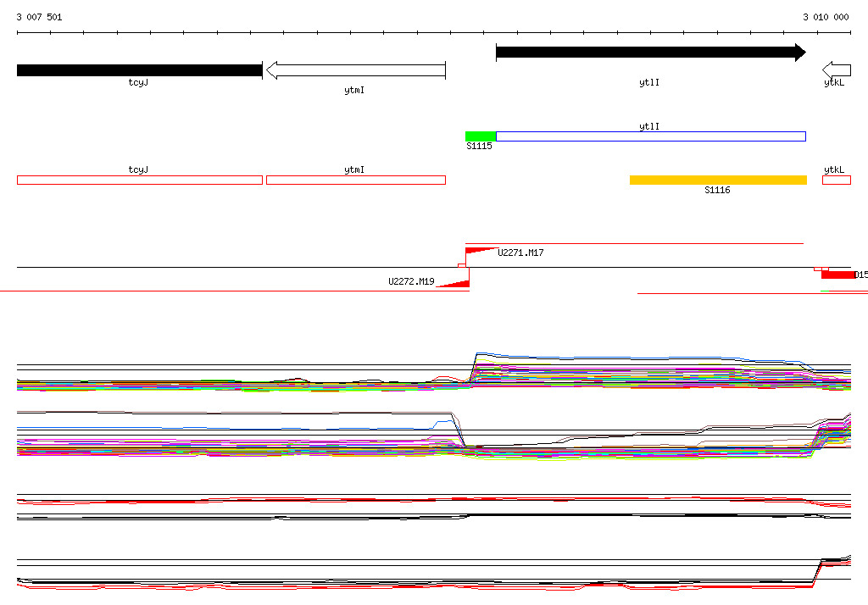Click the U2272.M19 label
868x605 pixels.
pyautogui.click(x=411, y=282)
